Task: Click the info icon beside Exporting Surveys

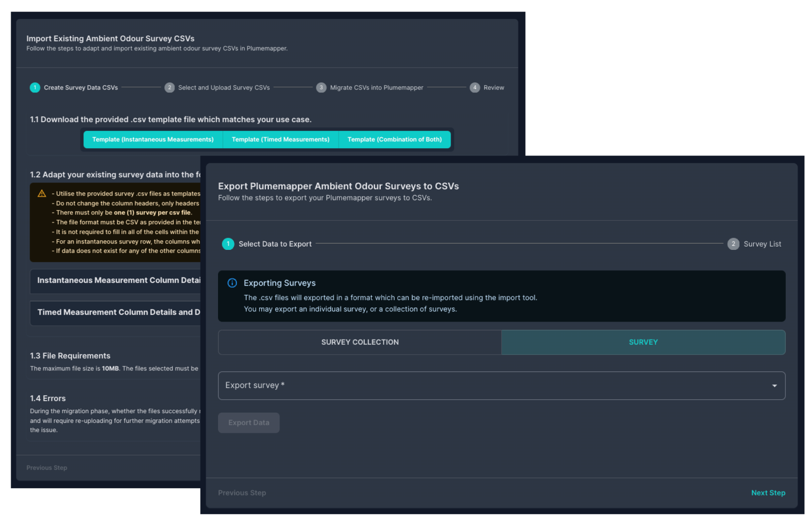Action: coord(233,283)
